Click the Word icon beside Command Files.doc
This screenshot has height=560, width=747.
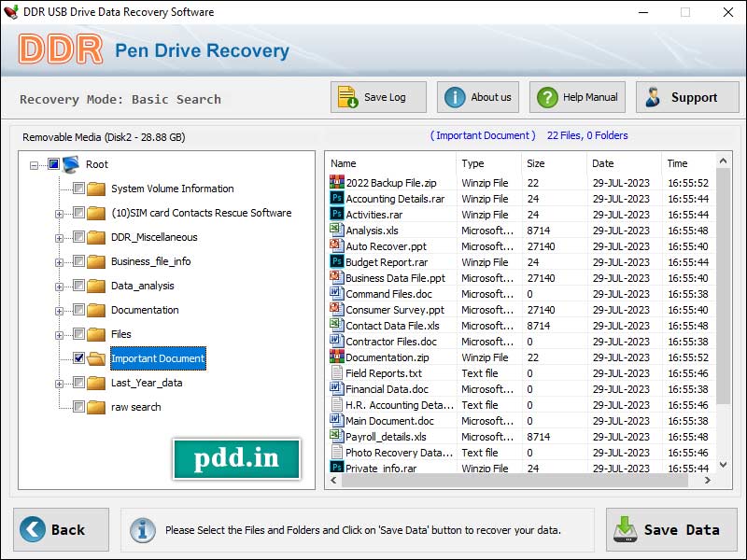(x=335, y=293)
